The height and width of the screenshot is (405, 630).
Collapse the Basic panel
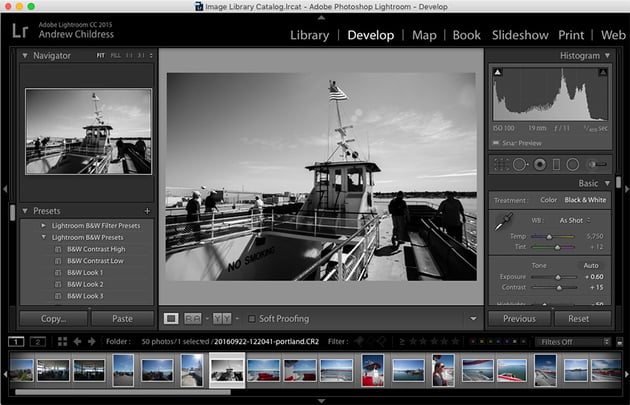click(607, 183)
